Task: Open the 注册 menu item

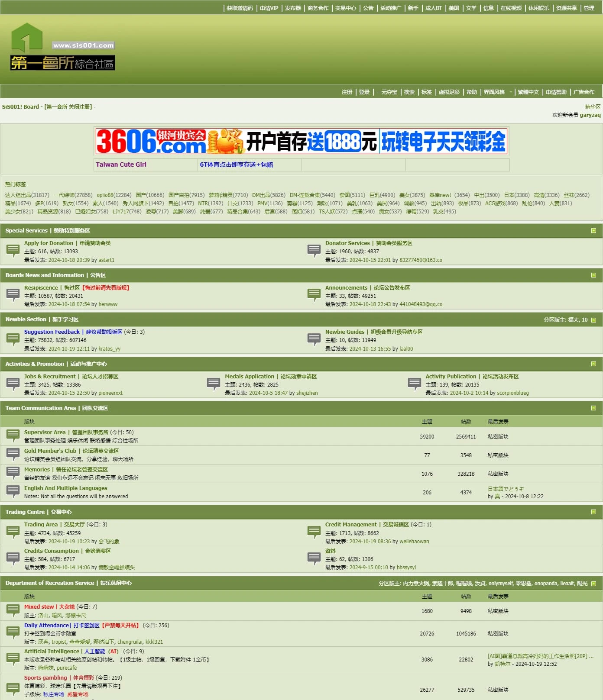Action: [347, 92]
